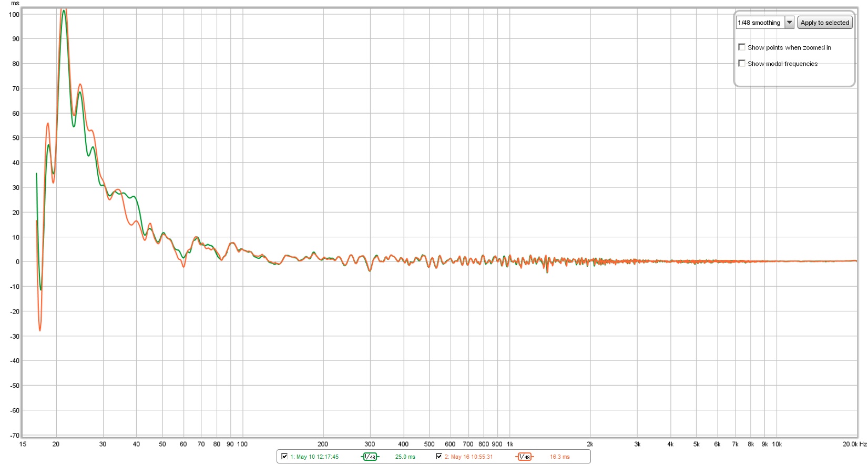Viewport: 868px width, 464px height.
Task: Select the 1/48 smoothing combo box text
Action: pos(760,23)
